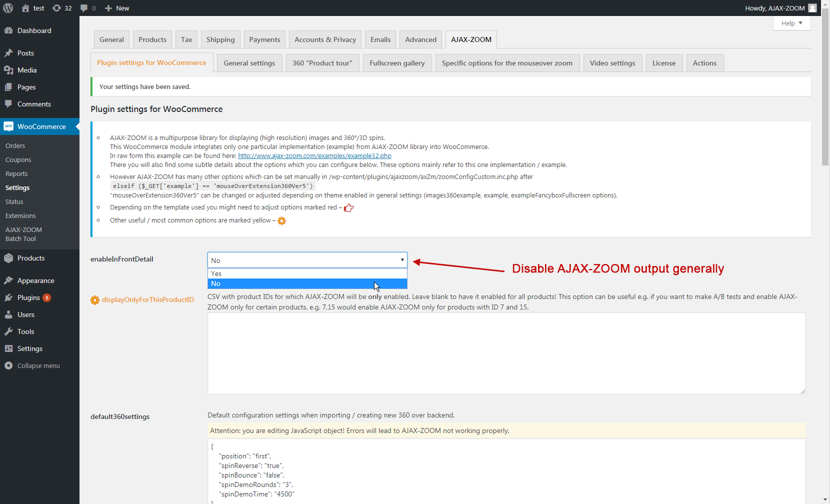Choose 'No' in the enableInFrontDetail list
Screen dimensions: 830x504
[x=307, y=283]
